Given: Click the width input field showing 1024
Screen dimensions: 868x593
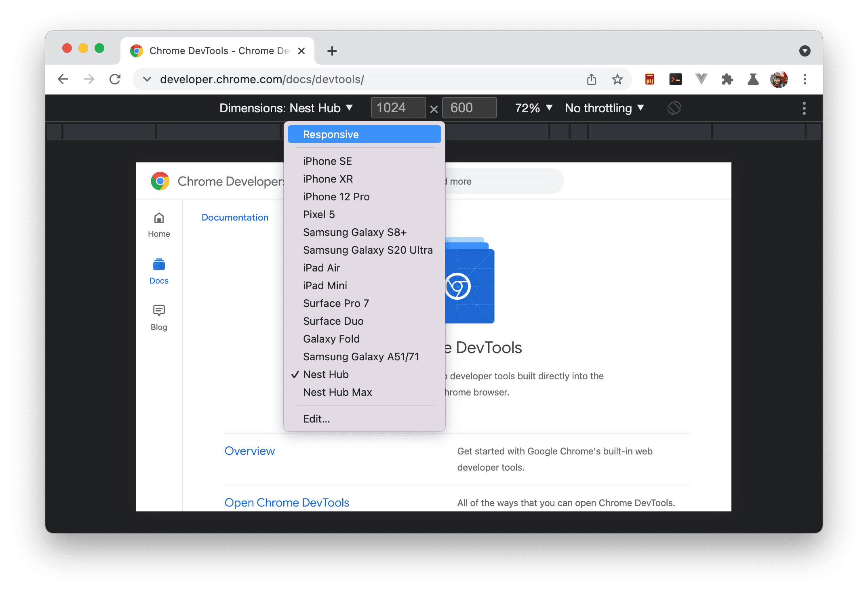Looking at the screenshot, I should coord(394,107).
